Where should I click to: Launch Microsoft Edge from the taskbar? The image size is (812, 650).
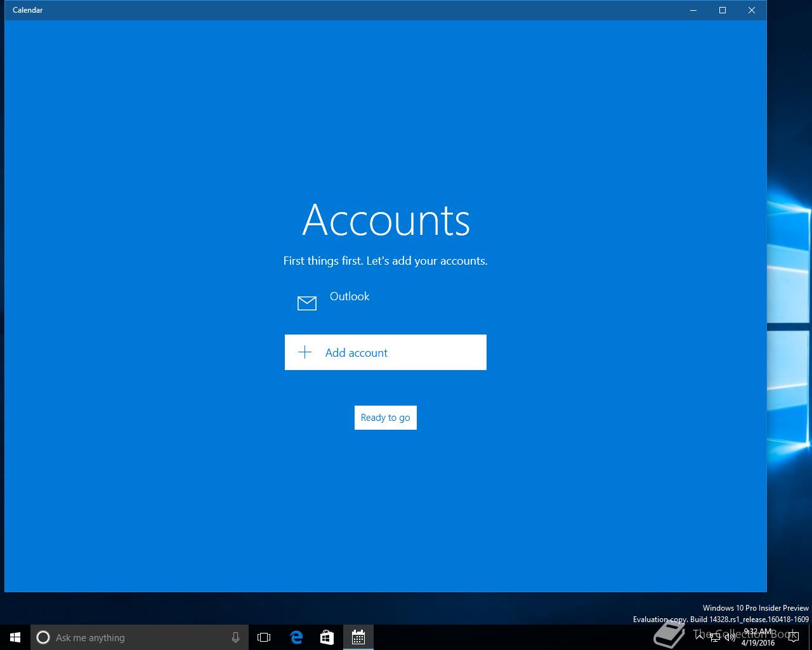click(x=296, y=637)
